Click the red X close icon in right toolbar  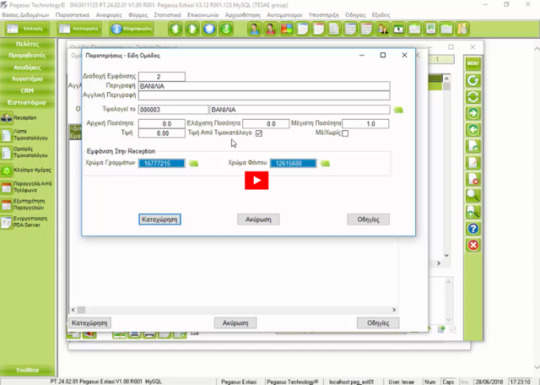click(473, 245)
